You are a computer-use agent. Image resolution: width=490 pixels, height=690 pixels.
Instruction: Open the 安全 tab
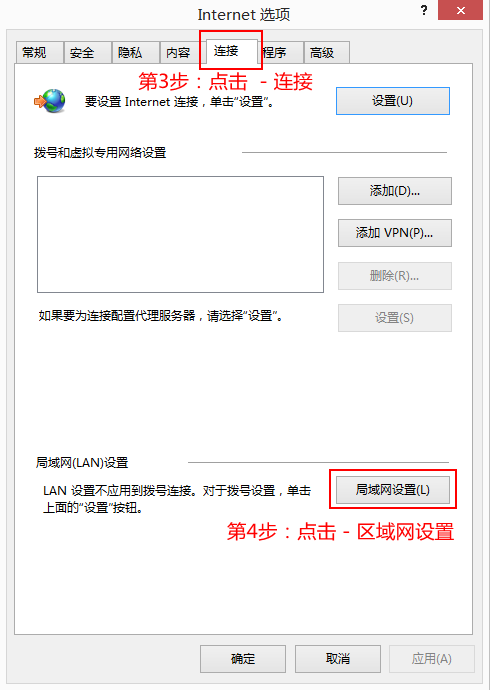point(88,53)
